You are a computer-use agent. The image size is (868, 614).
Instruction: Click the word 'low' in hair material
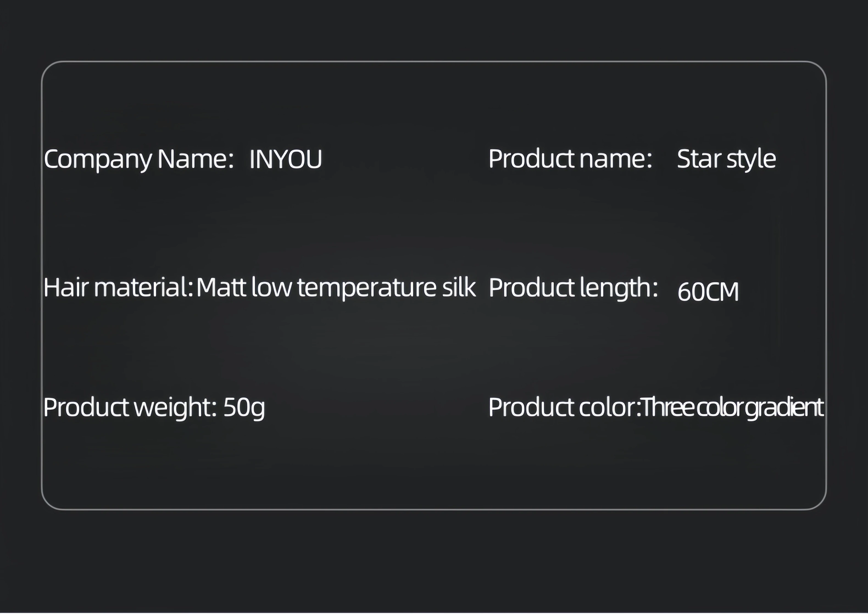point(272,287)
